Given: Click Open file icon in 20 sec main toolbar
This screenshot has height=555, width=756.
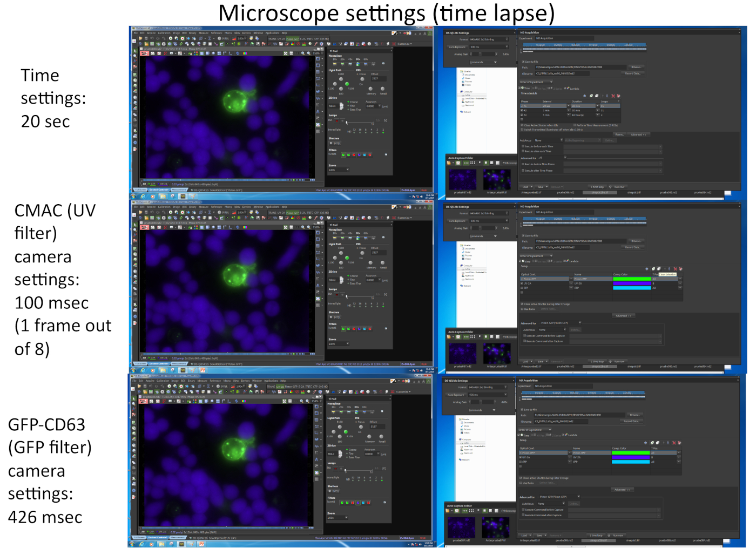Looking at the screenshot, I should click(140, 38).
